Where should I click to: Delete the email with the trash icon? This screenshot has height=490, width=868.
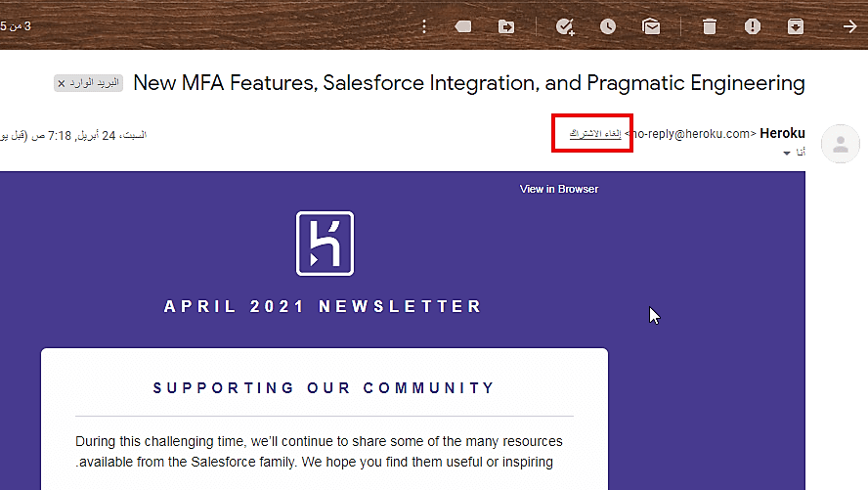pos(710,26)
